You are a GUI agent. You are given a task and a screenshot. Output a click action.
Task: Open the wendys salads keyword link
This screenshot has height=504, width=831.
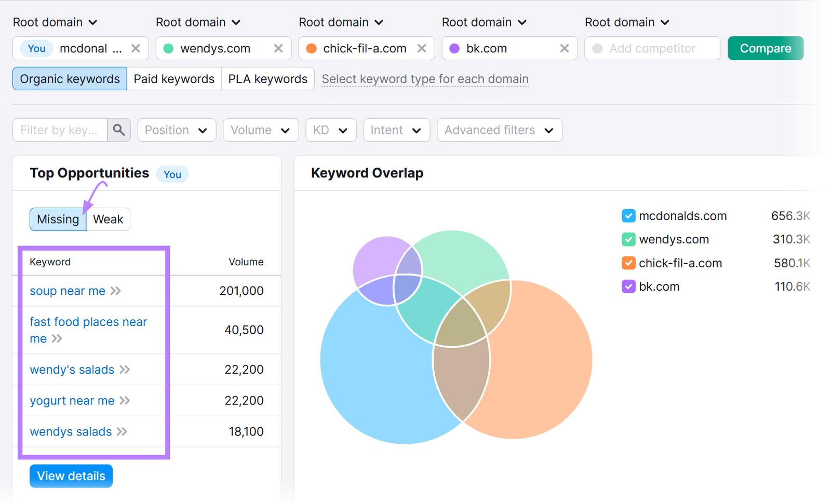pos(71,432)
